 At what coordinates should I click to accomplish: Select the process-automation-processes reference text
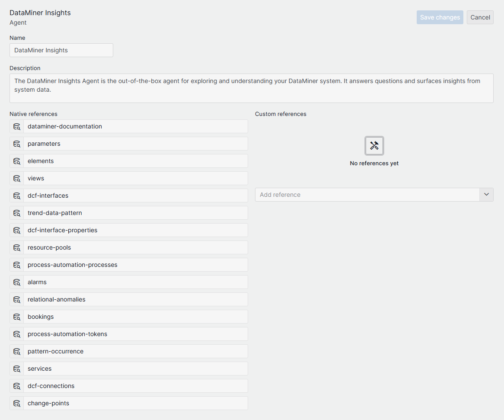72,265
